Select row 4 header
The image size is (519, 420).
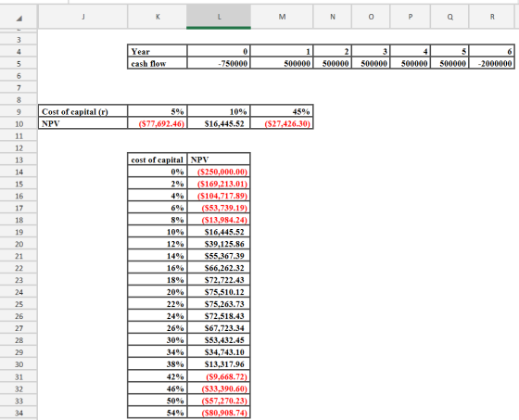[x=19, y=52]
